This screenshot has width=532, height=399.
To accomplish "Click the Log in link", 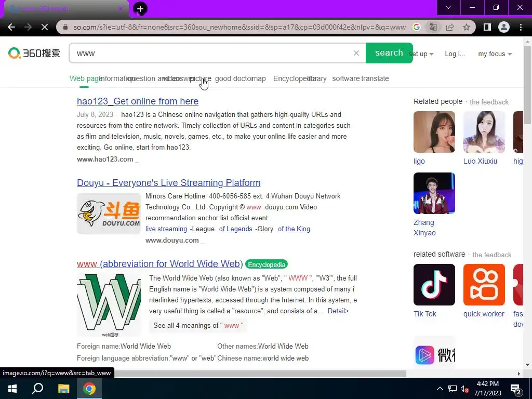I will tap(455, 54).
